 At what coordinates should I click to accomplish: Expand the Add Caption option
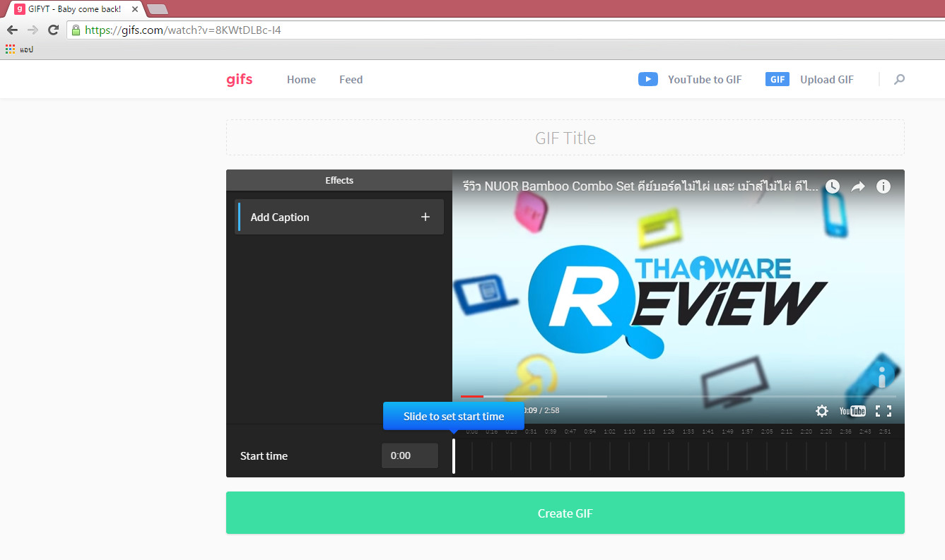tap(339, 217)
